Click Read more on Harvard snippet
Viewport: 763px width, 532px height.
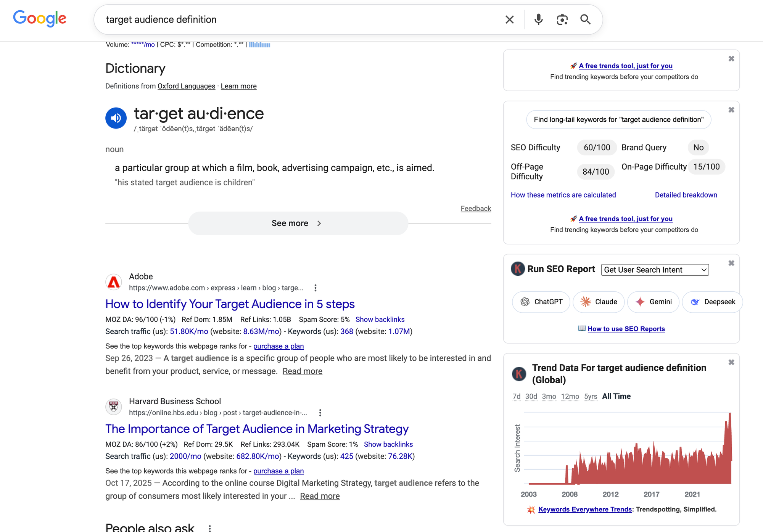pyautogui.click(x=320, y=496)
